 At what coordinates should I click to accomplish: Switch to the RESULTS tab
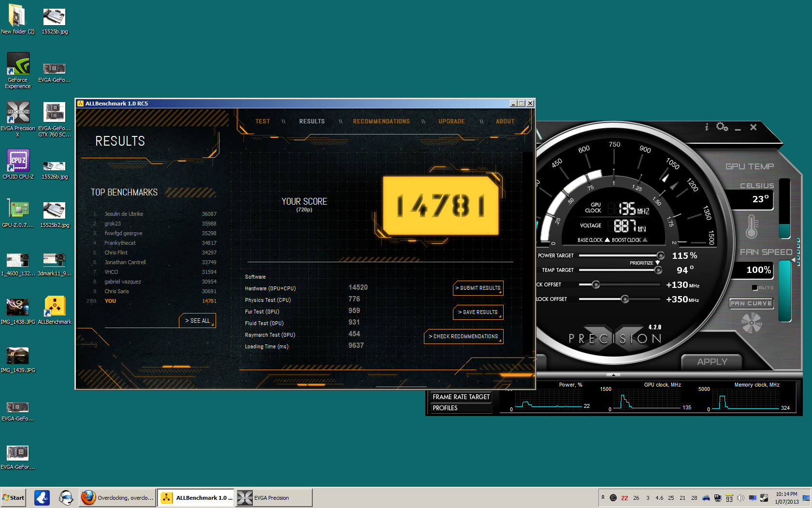(312, 121)
